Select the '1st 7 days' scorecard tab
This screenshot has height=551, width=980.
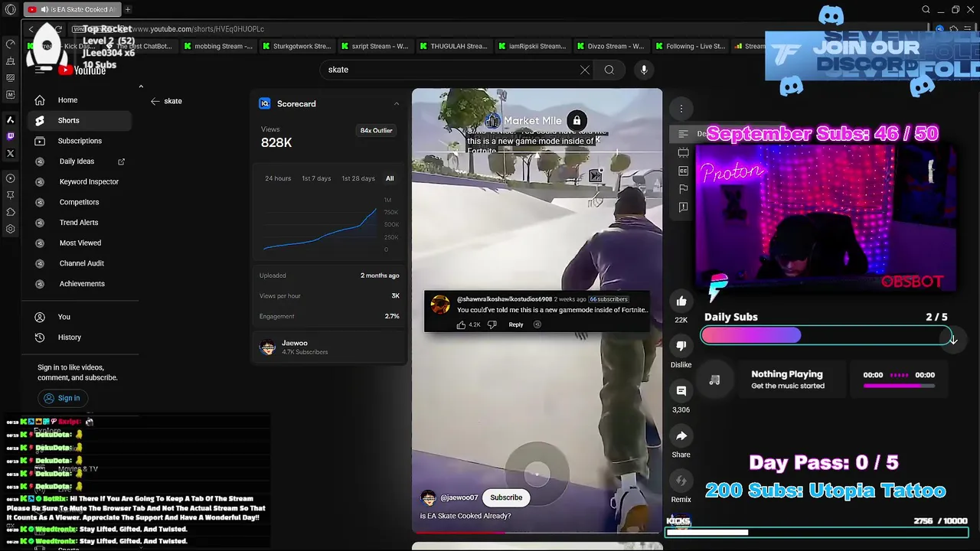316,178
